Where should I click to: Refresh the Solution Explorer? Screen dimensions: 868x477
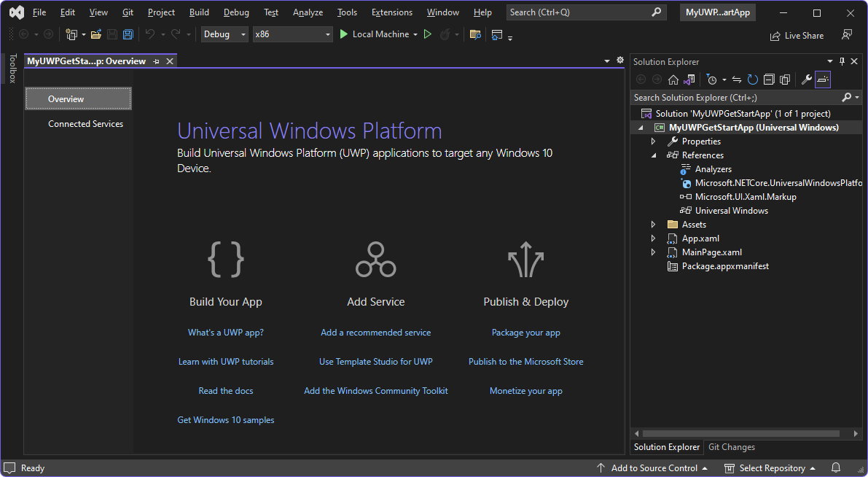(752, 79)
